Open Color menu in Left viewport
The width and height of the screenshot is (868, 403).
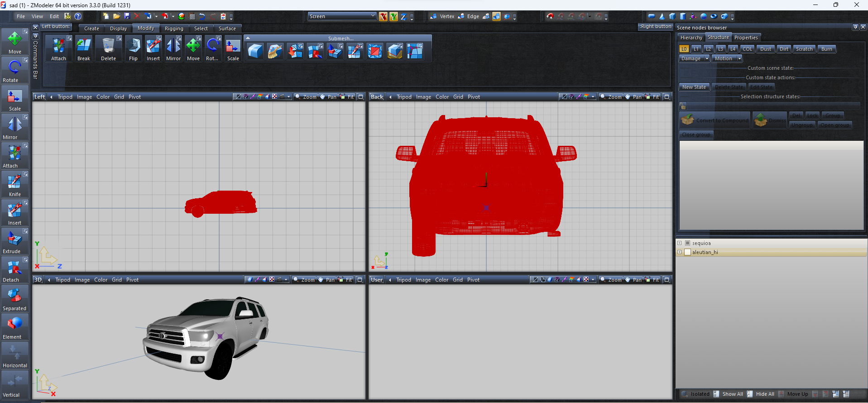pos(103,97)
